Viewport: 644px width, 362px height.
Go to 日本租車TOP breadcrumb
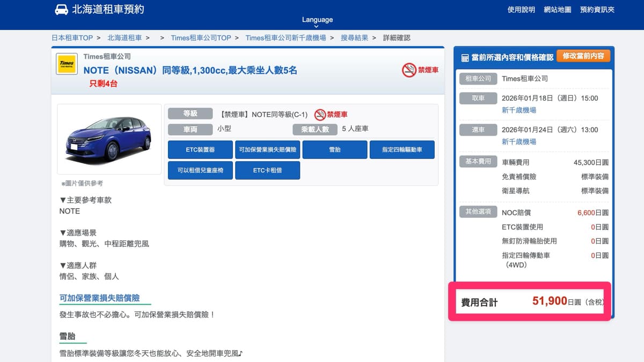tap(72, 38)
